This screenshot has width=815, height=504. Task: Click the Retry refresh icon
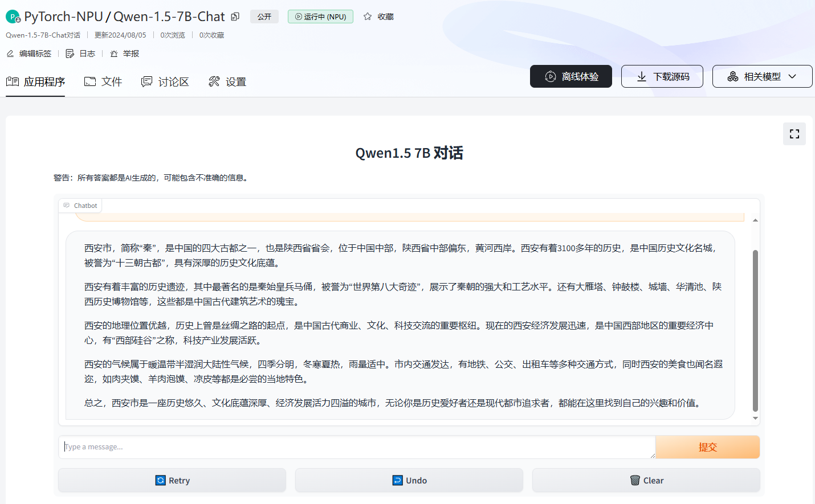[x=161, y=480]
